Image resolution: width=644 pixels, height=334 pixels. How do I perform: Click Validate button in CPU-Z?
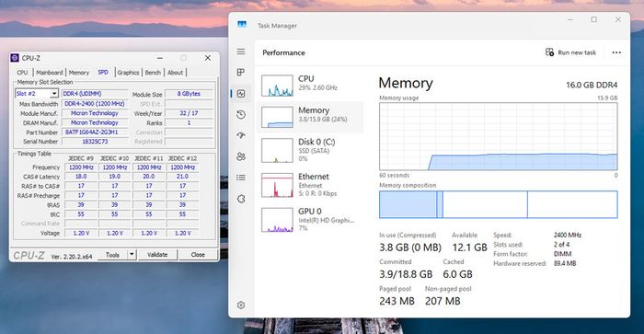157,255
